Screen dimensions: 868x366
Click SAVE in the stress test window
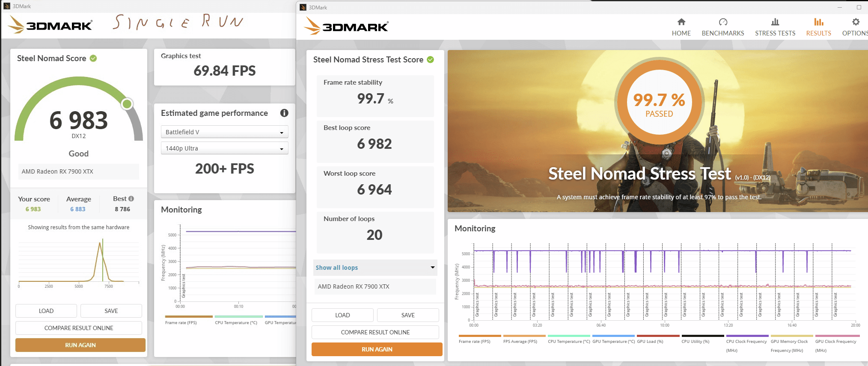click(408, 315)
